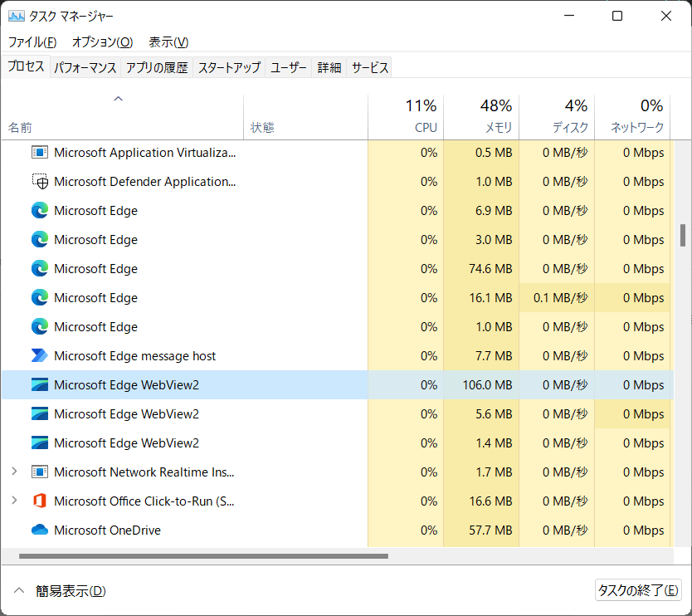Viewport: 692px width, 616px height.
Task: Click the タスクの終了(E) button
Action: pyautogui.click(x=638, y=590)
